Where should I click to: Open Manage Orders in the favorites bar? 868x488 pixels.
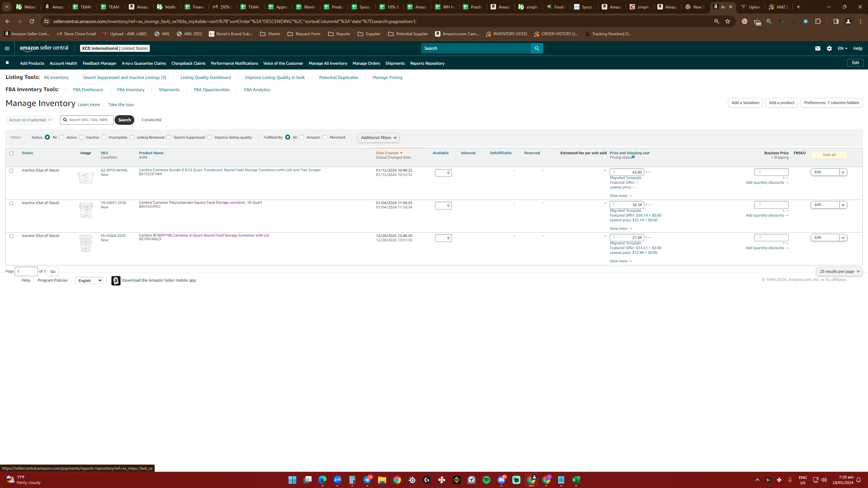(x=366, y=63)
